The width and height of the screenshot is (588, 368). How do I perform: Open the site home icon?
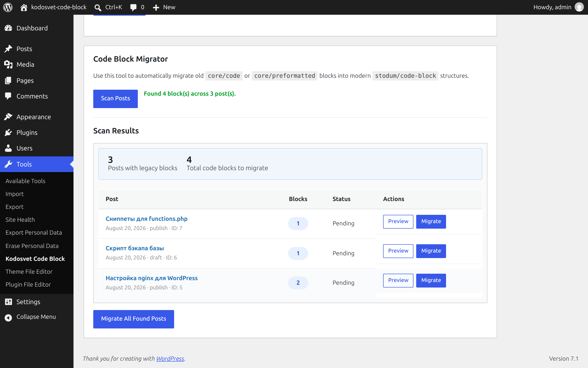pyautogui.click(x=24, y=8)
